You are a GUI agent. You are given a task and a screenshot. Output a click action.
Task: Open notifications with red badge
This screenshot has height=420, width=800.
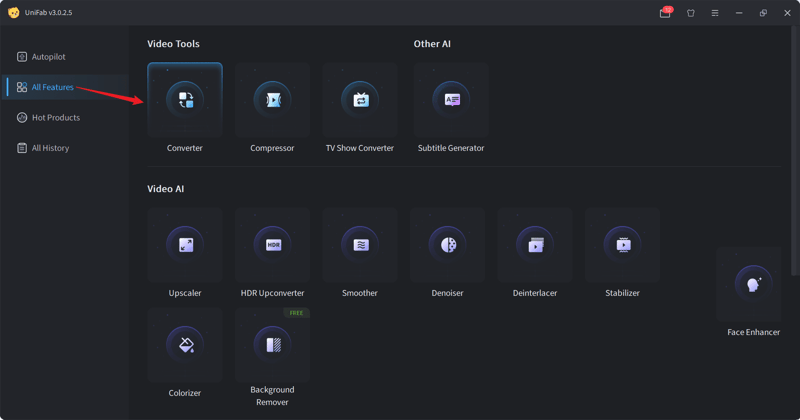point(665,13)
